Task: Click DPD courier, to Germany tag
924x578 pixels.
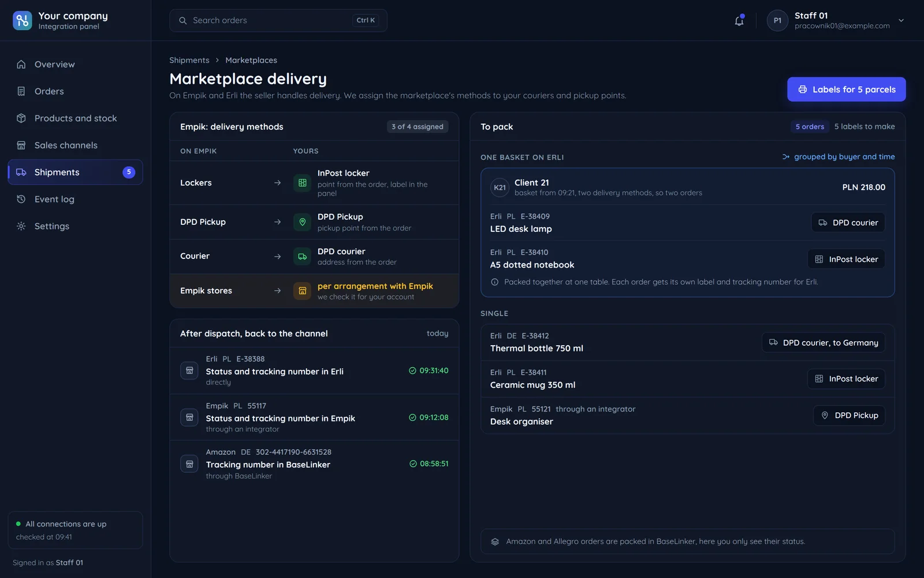Action: click(824, 343)
